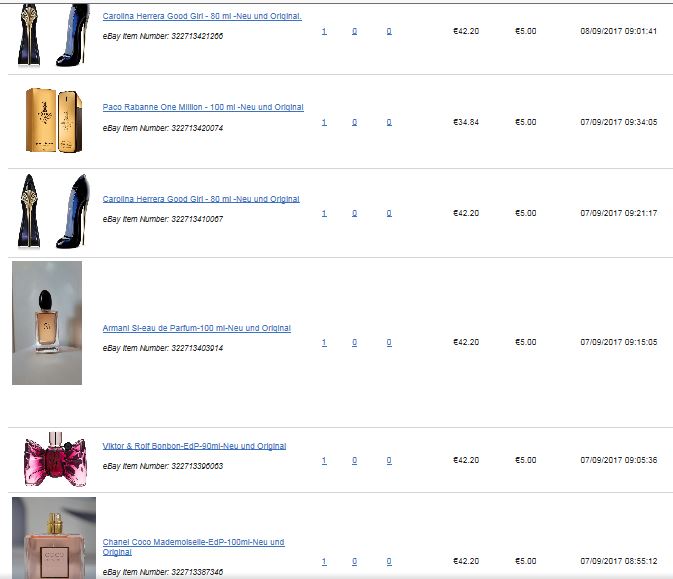This screenshot has width=673, height=579.
Task: Open Armani Si eau de Parfum listing link
Action: [x=197, y=328]
